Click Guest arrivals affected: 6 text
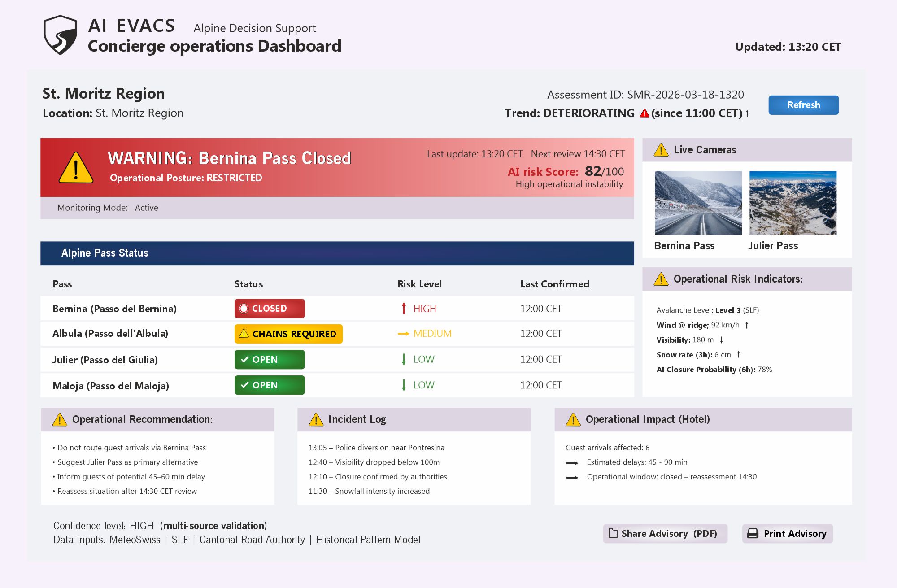897x588 pixels. pyautogui.click(x=607, y=448)
